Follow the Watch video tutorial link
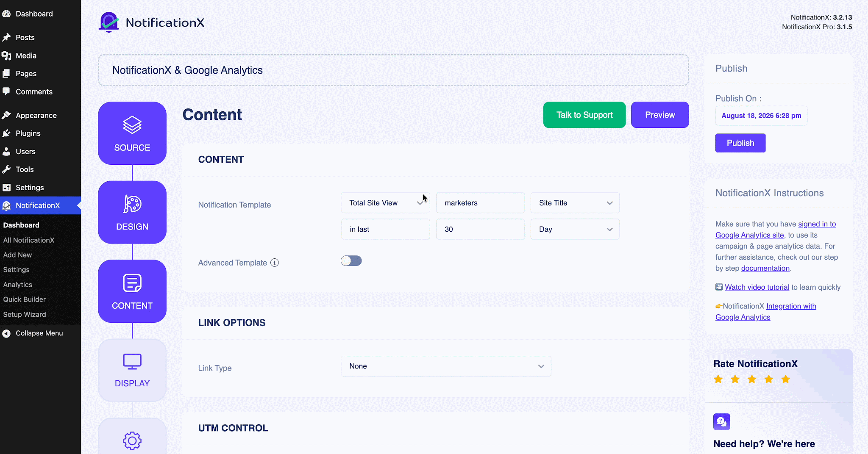The width and height of the screenshot is (868, 454). coord(757,287)
